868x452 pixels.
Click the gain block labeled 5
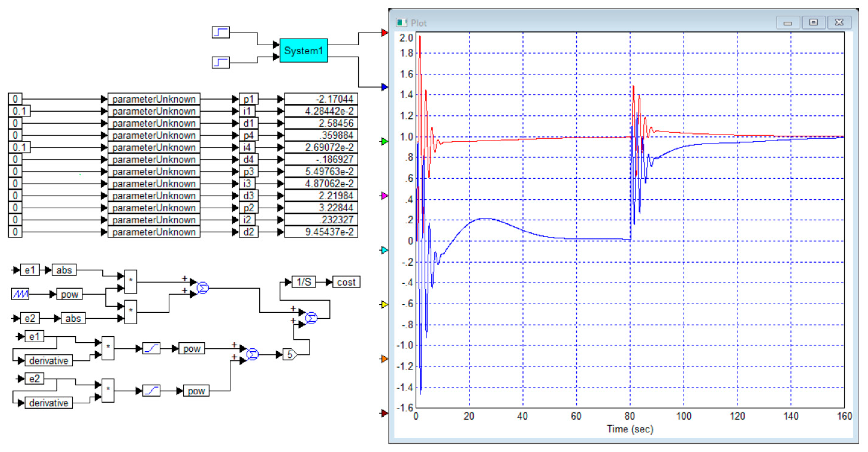tap(289, 354)
